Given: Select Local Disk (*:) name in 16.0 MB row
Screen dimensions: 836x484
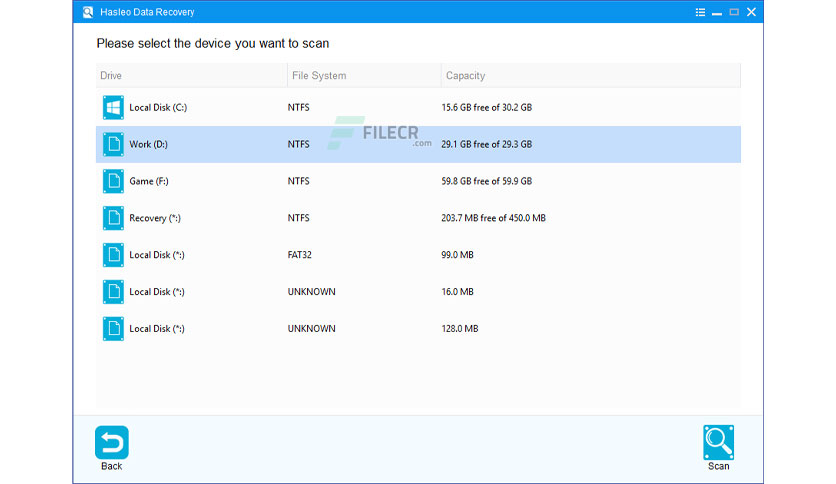Looking at the screenshot, I should pos(157,292).
